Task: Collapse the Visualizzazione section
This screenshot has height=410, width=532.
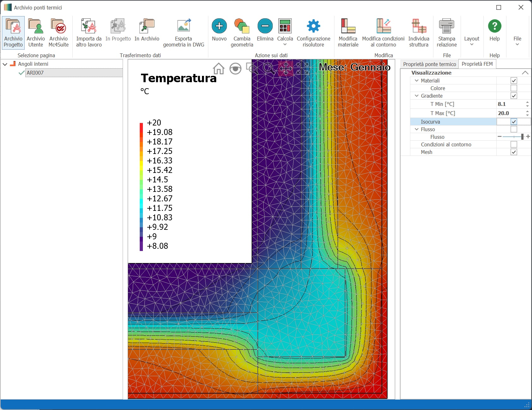Action: (525, 73)
